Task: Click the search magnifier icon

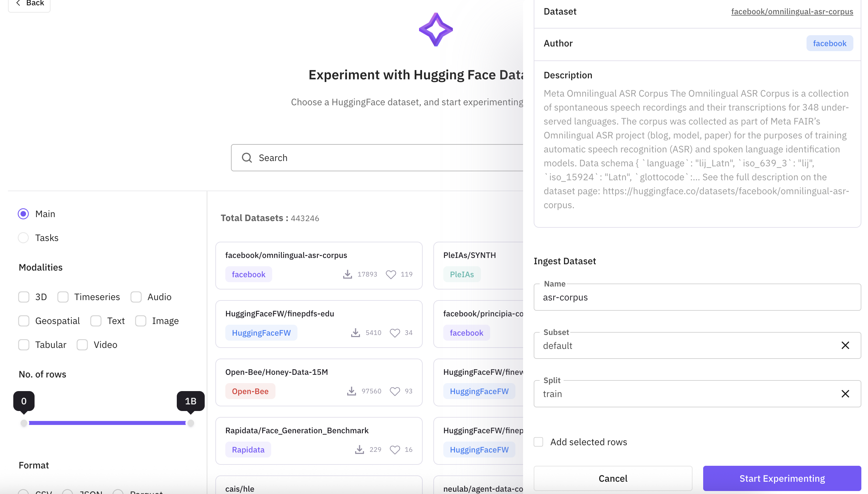Action: [x=247, y=158]
